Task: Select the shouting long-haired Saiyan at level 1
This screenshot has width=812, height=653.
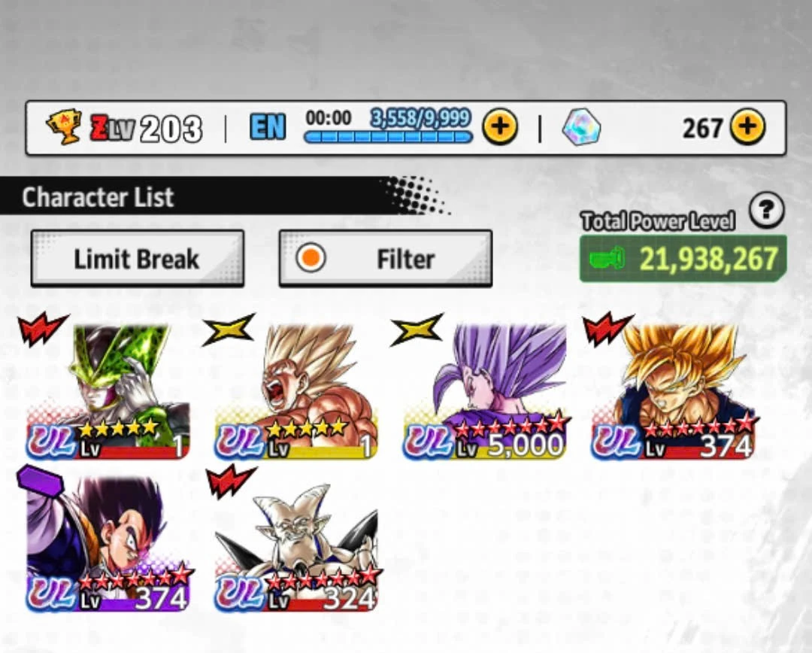Action: 296,391
